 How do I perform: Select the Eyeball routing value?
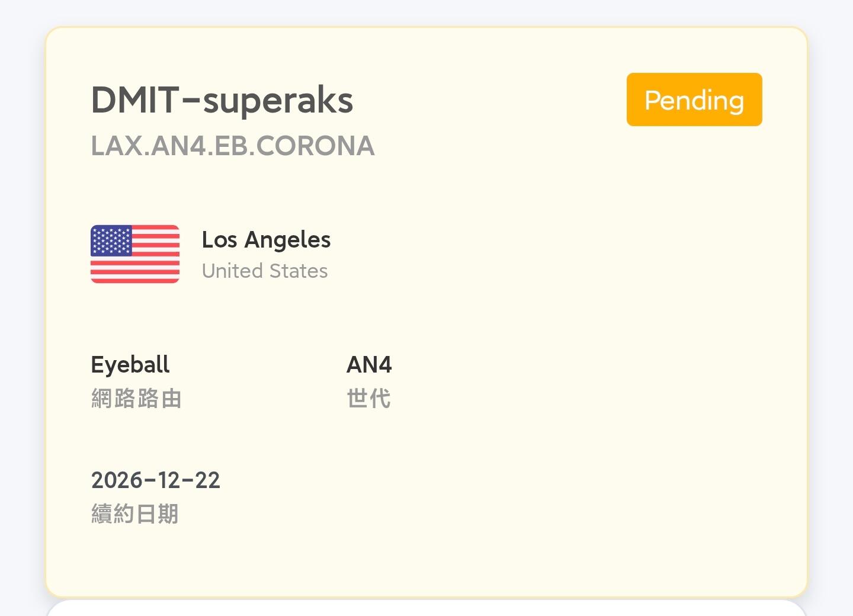[130, 364]
